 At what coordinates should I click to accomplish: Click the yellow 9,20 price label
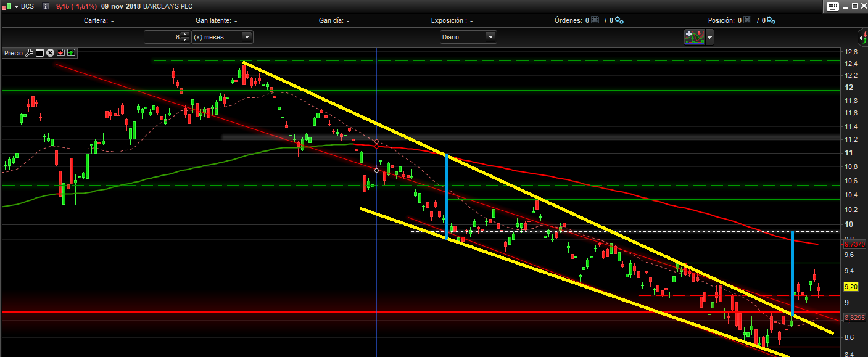coord(850,287)
